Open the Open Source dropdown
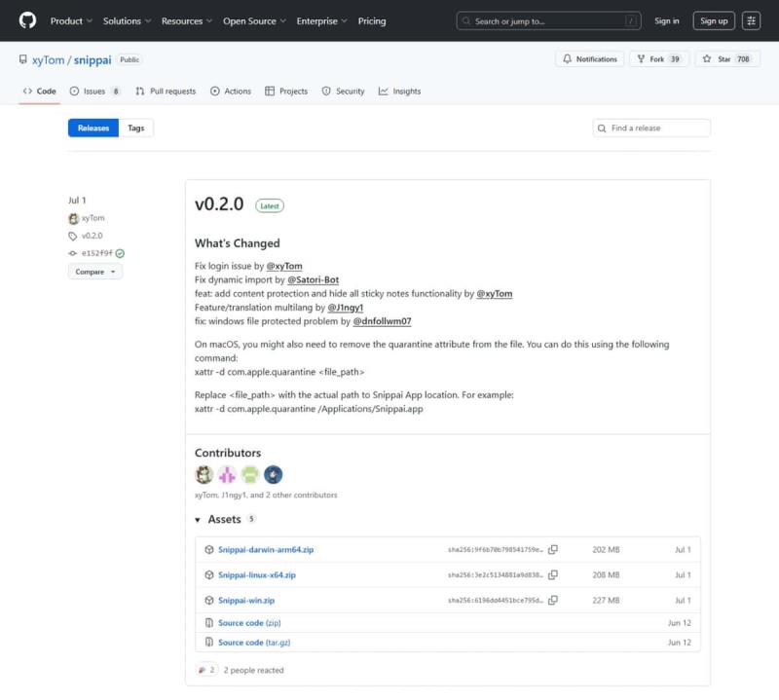The width and height of the screenshot is (779, 700). (x=254, y=20)
